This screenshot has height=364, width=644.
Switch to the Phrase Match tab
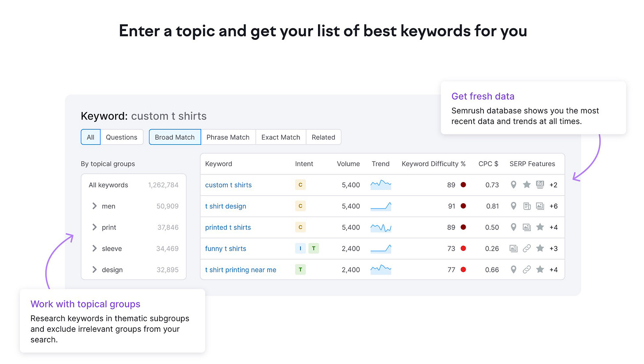228,137
